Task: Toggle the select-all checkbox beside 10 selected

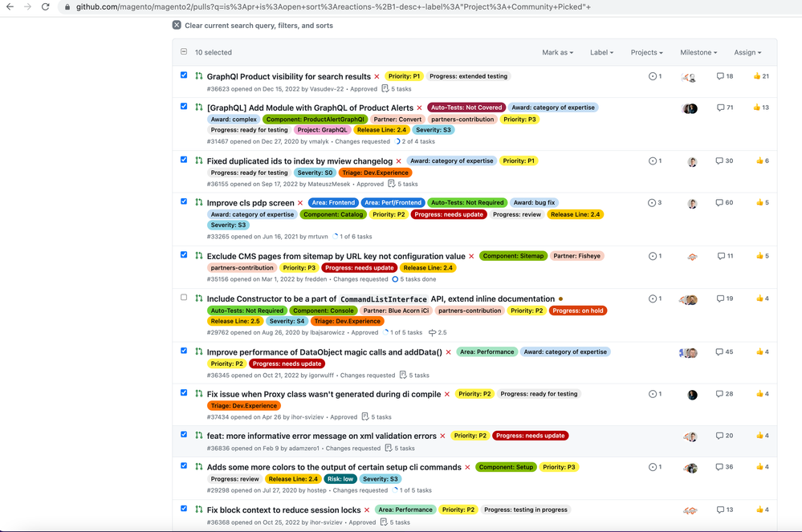Action: pyautogui.click(x=184, y=52)
